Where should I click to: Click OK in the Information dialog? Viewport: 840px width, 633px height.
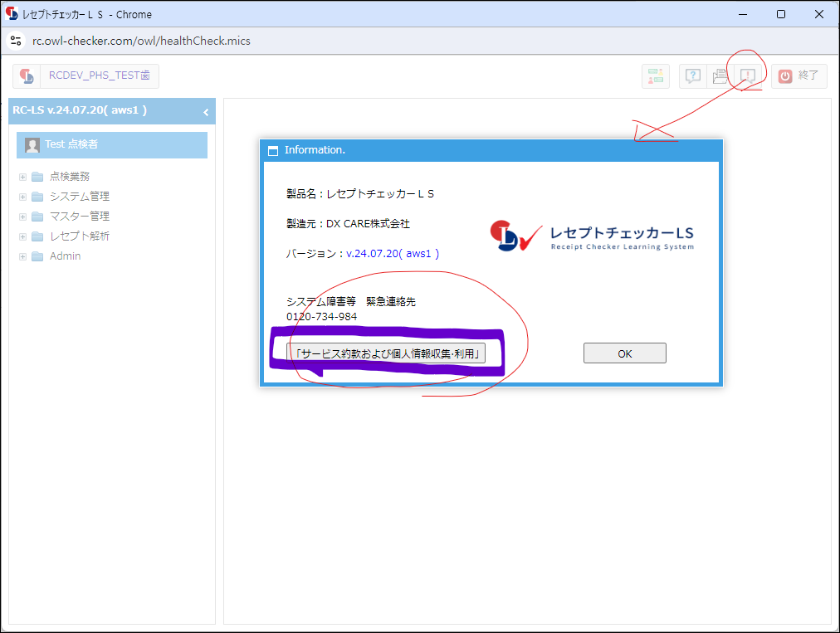tap(625, 353)
